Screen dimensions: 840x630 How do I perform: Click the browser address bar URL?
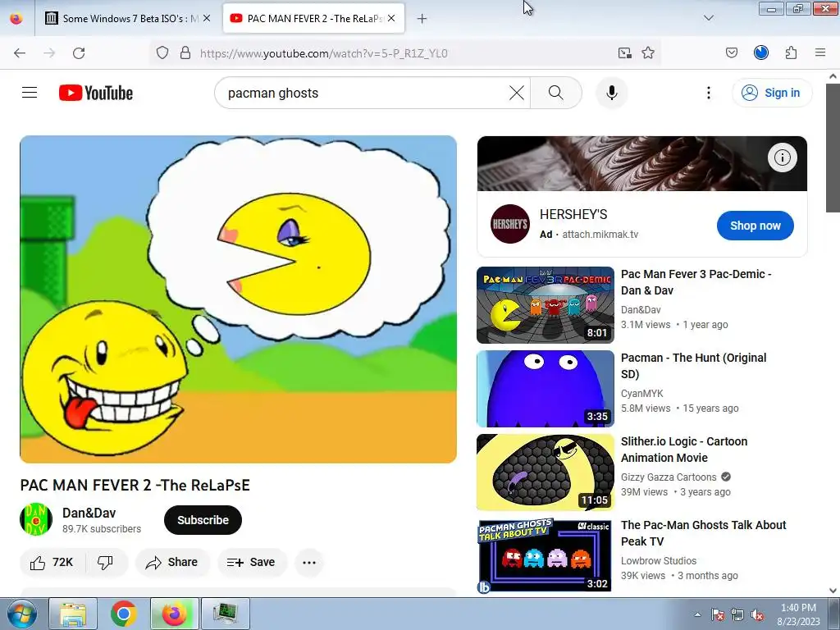click(x=323, y=53)
